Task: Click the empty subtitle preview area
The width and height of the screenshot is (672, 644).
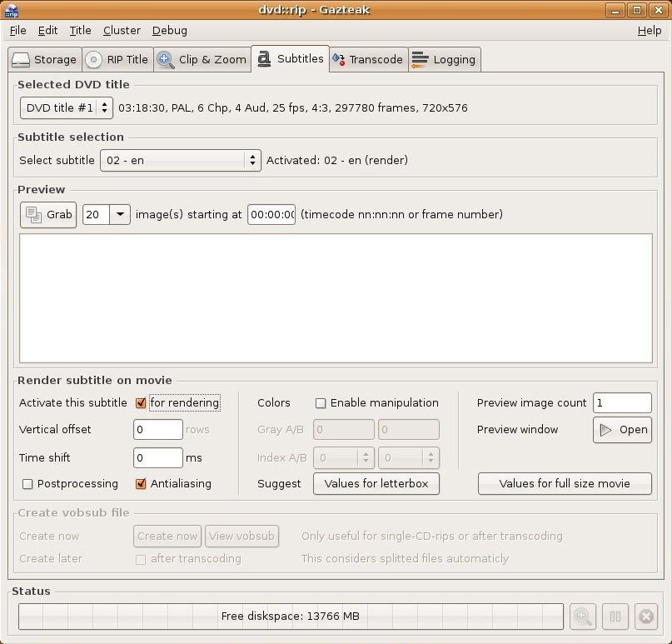Action: coord(336,298)
